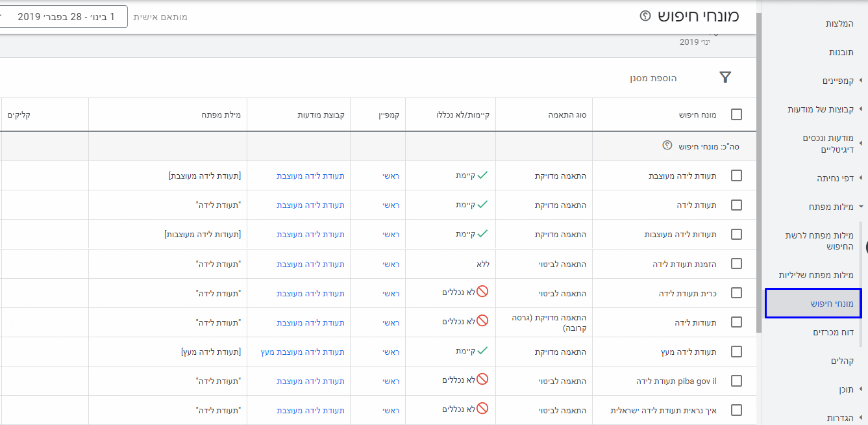Open המלצות in the sidebar
This screenshot has width=868, height=425.
pyautogui.click(x=839, y=23)
